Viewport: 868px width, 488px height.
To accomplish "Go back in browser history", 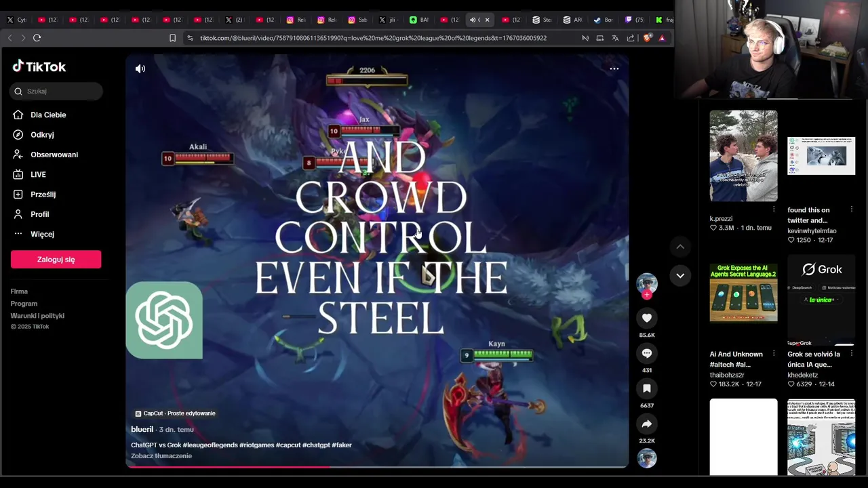I will click(x=9, y=38).
